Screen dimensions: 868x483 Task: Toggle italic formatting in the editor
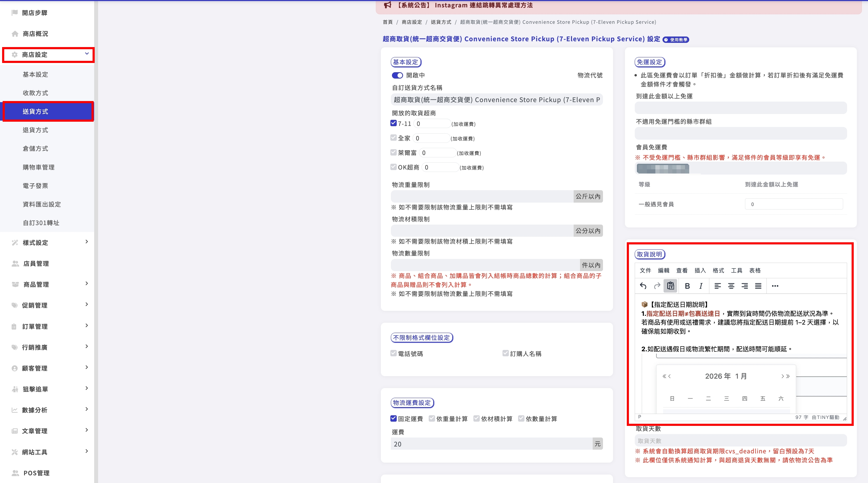click(x=701, y=286)
